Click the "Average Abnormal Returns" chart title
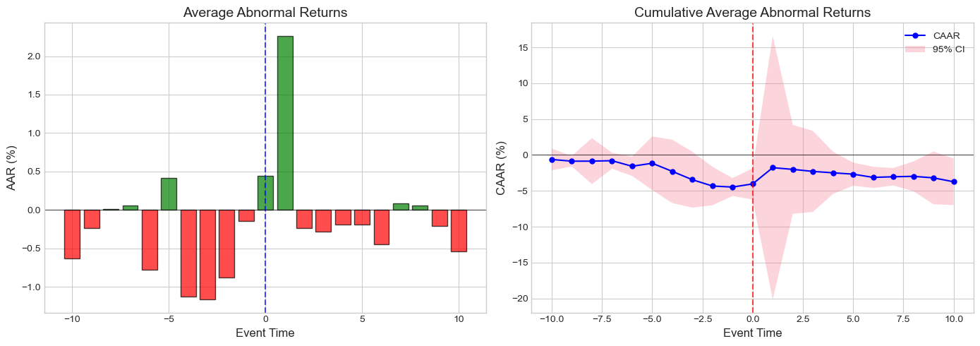This screenshot has height=346, width=980. (265, 13)
